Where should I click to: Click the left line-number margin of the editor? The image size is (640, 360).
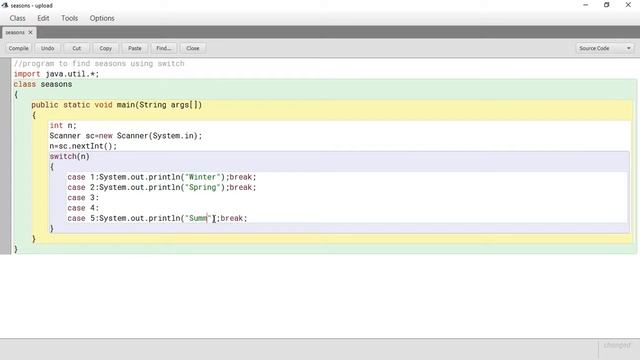[x=5, y=155]
